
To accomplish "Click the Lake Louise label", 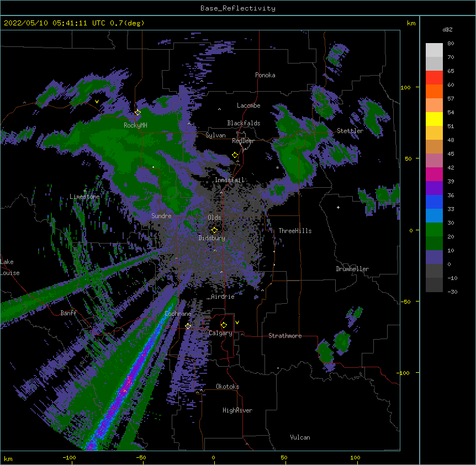I will point(10,267).
